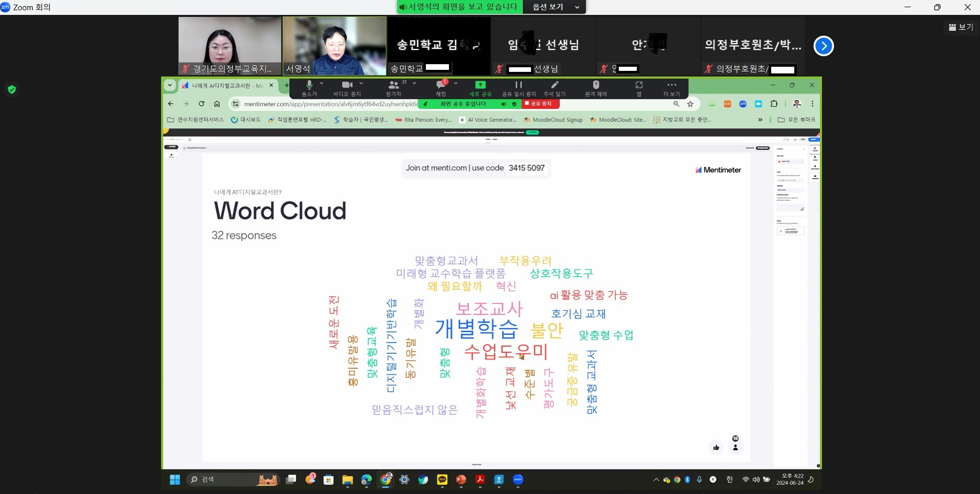Open 앱 apps icon in toolbar
This screenshot has height=494, width=980.
[x=639, y=87]
